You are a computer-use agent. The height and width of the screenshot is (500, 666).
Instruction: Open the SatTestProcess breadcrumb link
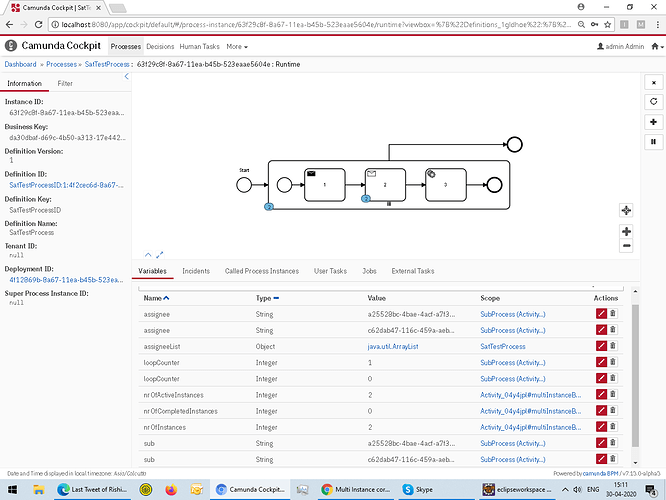(x=107, y=64)
